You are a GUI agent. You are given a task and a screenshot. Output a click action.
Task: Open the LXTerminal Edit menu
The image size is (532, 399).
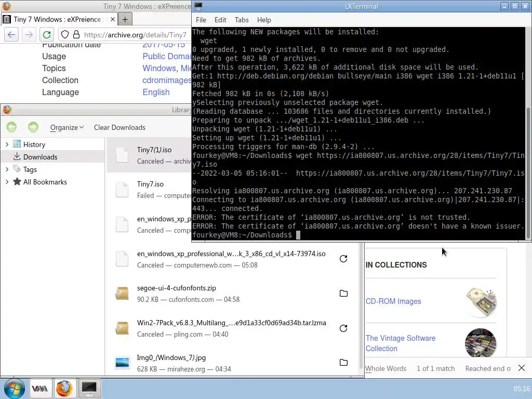coord(220,20)
